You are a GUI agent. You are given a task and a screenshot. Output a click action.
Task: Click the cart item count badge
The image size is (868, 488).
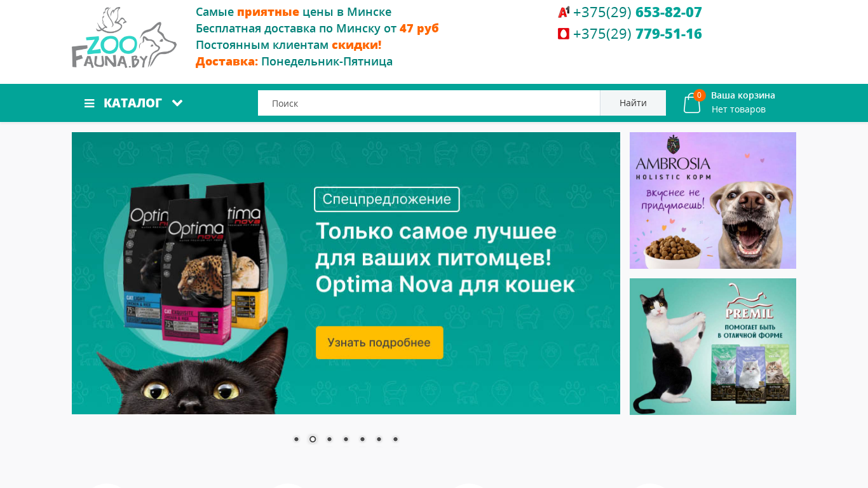(x=699, y=95)
